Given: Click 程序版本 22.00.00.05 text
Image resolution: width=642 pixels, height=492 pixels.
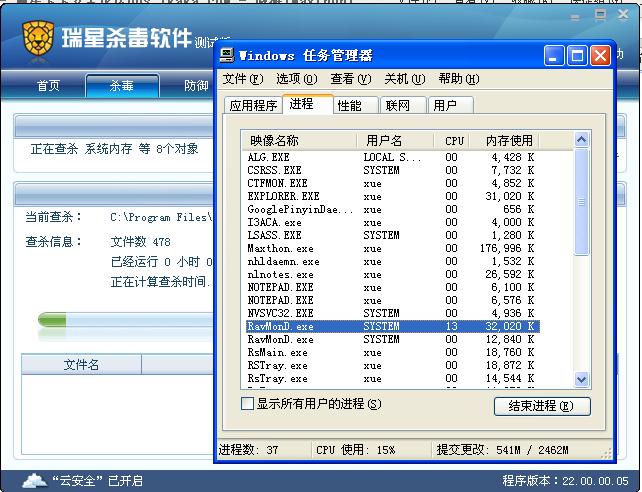Looking at the screenshot, I should (565, 481).
